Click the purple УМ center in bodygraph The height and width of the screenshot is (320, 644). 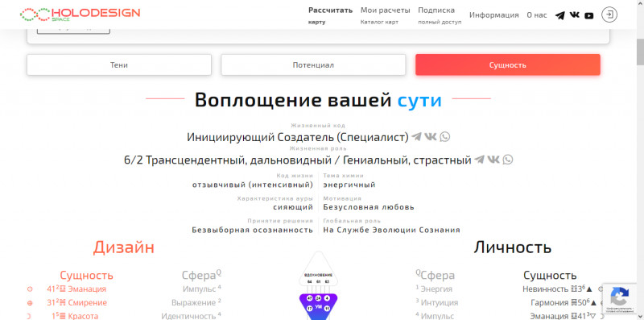(x=318, y=306)
